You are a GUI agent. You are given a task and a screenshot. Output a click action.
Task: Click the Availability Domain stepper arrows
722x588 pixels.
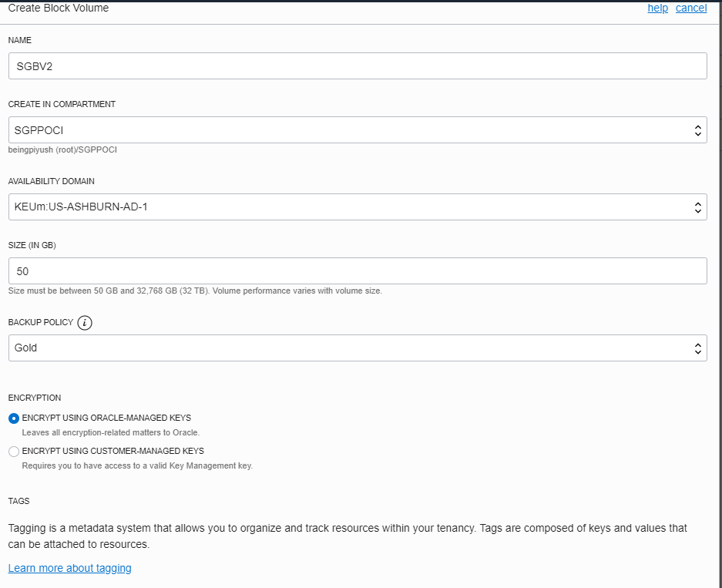pos(697,207)
